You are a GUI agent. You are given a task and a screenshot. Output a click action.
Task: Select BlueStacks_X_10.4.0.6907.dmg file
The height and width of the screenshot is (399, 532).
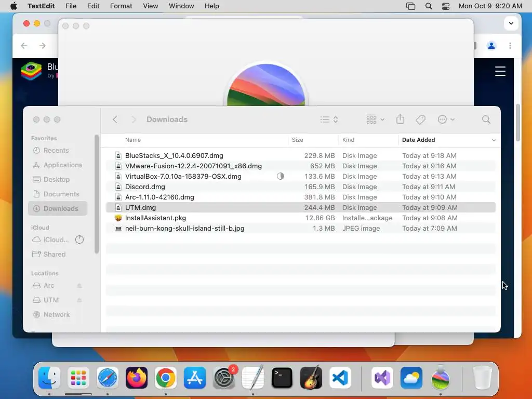301,155
